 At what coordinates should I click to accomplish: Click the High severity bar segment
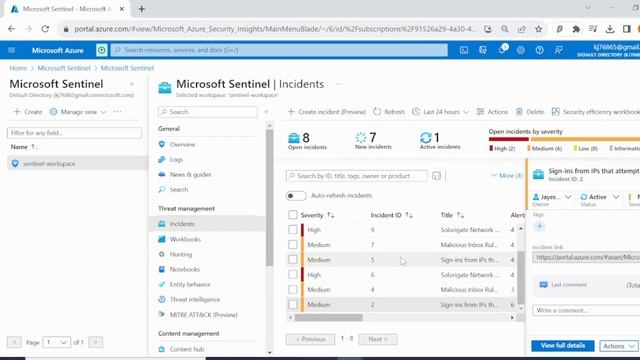pos(509,139)
